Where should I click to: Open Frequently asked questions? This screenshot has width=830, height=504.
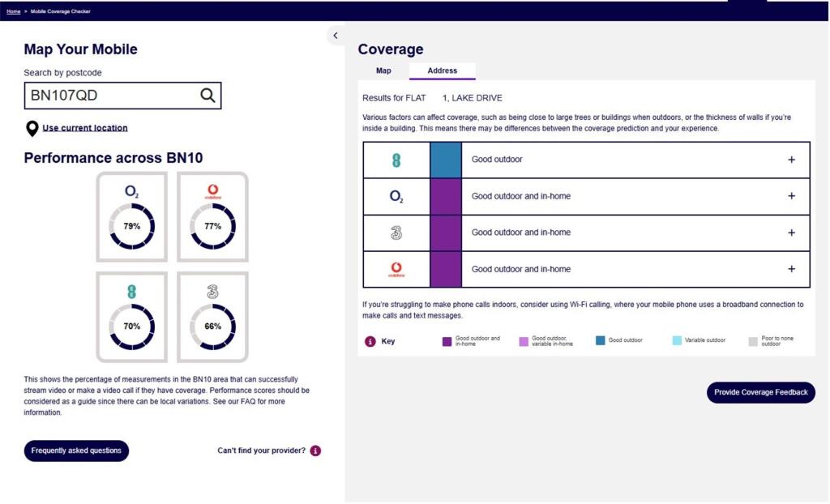76,451
